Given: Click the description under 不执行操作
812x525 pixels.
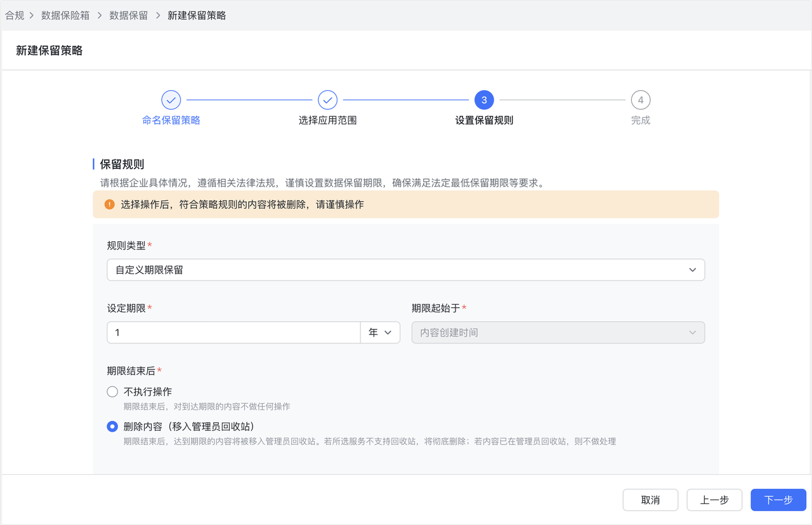Looking at the screenshot, I should [207, 406].
